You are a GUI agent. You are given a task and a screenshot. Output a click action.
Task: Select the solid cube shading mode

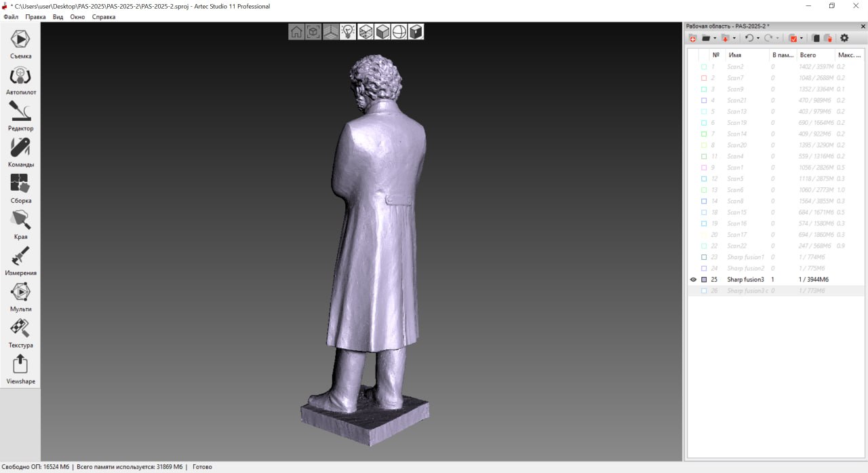pos(382,32)
